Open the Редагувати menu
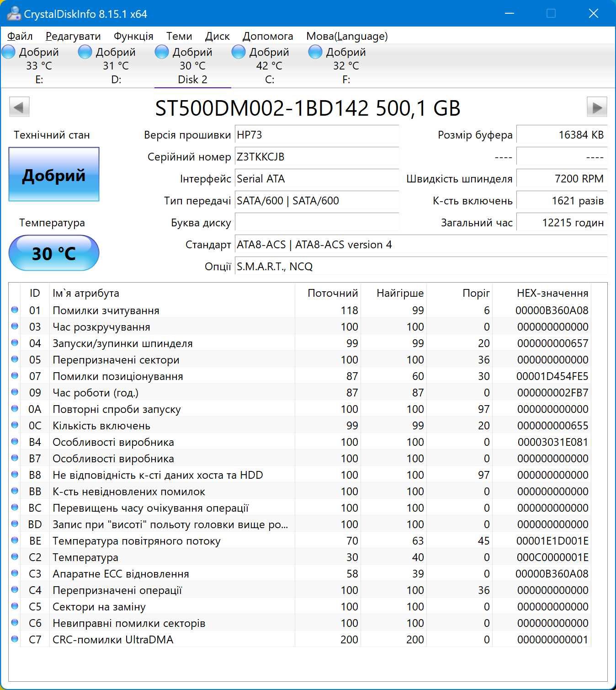This screenshot has width=616, height=690. (x=73, y=36)
